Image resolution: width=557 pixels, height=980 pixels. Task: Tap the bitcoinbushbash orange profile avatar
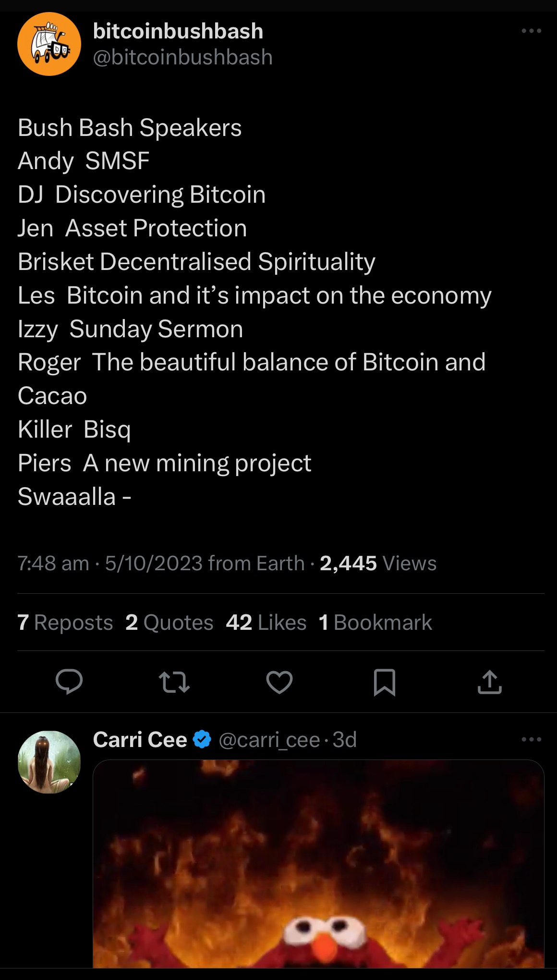49,44
